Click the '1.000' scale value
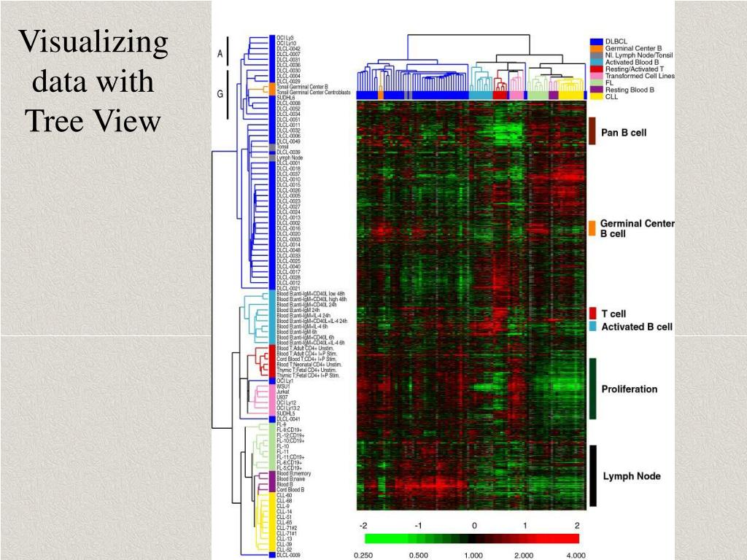 [x=473, y=555]
